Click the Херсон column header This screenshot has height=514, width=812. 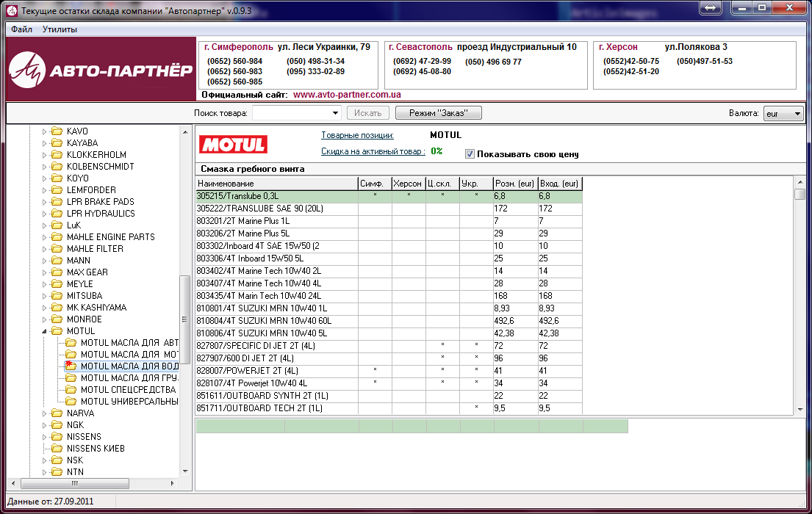pos(409,184)
